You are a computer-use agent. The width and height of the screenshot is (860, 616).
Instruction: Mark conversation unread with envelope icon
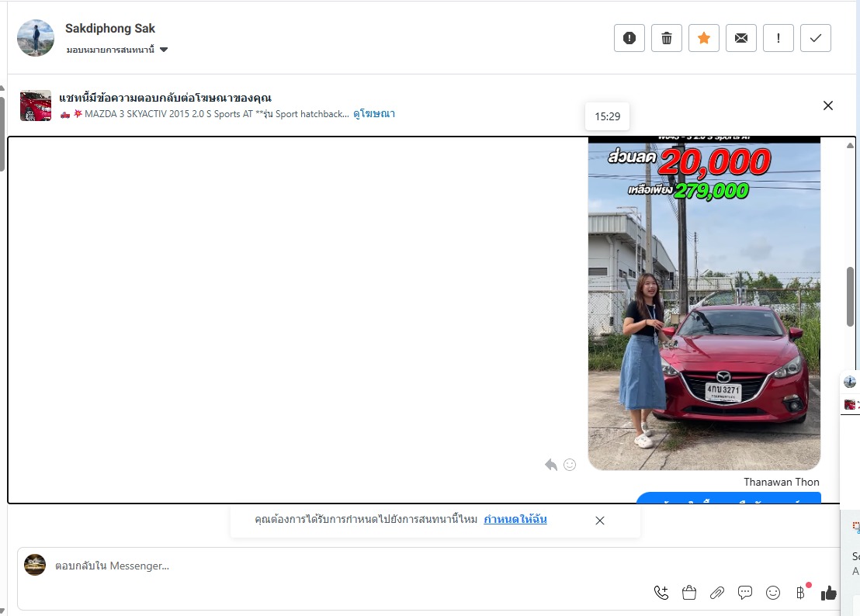[741, 38]
